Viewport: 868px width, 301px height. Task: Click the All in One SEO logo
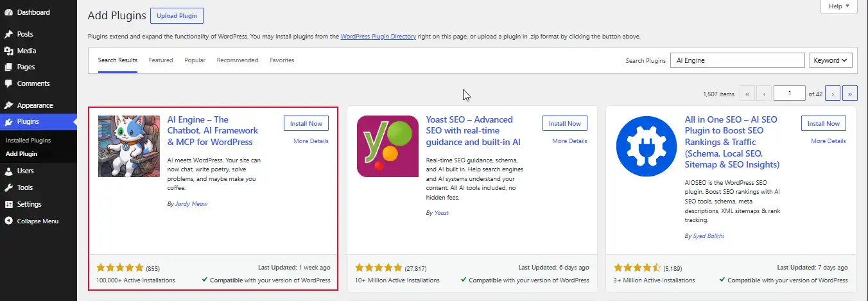tap(647, 146)
